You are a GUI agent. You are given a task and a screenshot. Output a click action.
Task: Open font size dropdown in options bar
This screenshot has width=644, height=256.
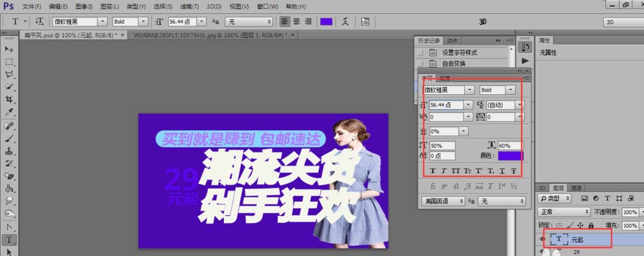pyautogui.click(x=202, y=21)
